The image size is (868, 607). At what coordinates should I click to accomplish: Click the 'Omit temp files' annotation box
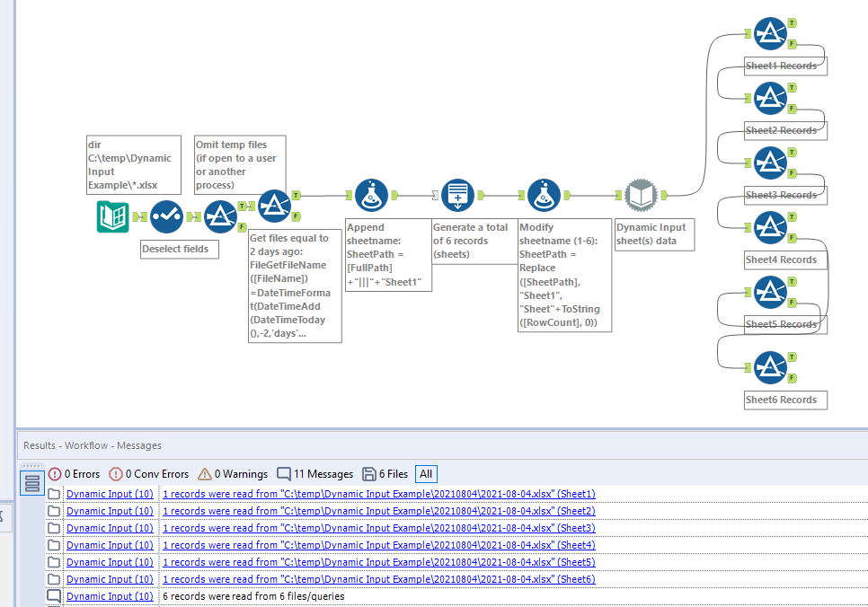click(x=240, y=165)
